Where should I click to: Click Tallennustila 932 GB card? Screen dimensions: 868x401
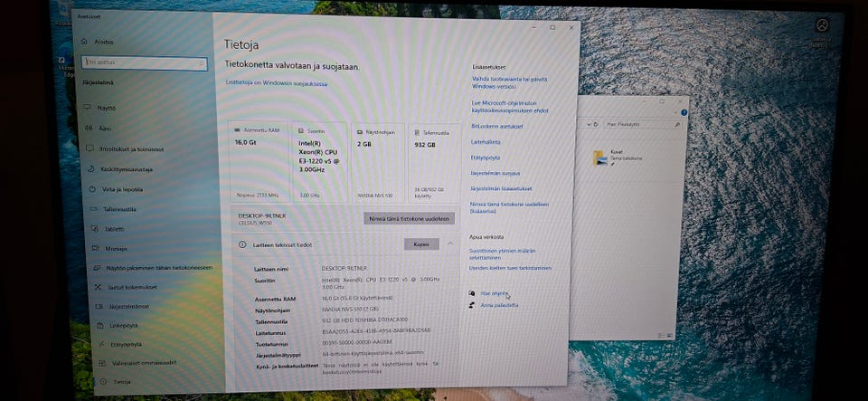(x=435, y=164)
